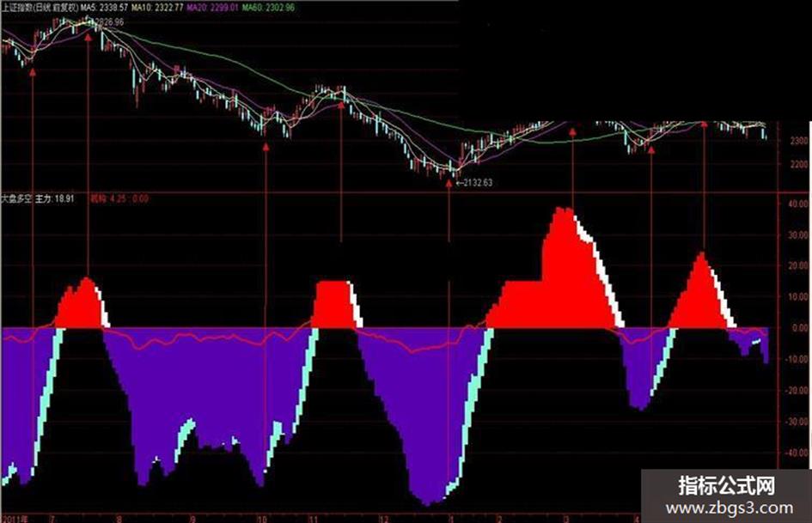Screen dimensions: 812x523
Task: Click the 2200 price axis label
Action: [798, 165]
